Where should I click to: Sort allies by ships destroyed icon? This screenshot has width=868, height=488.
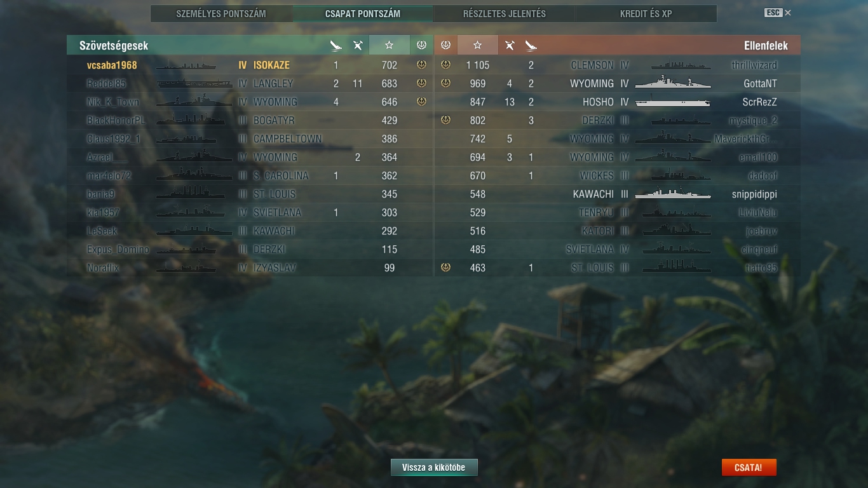[x=336, y=45]
